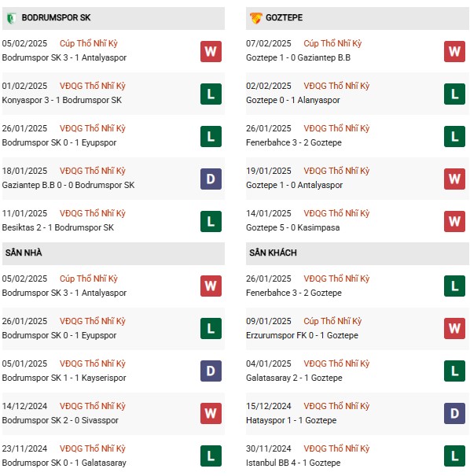This screenshot has width=470, height=476.
Task: Click L badge for Istanbul BB 4-1 Goztepe
Action: pos(454,456)
